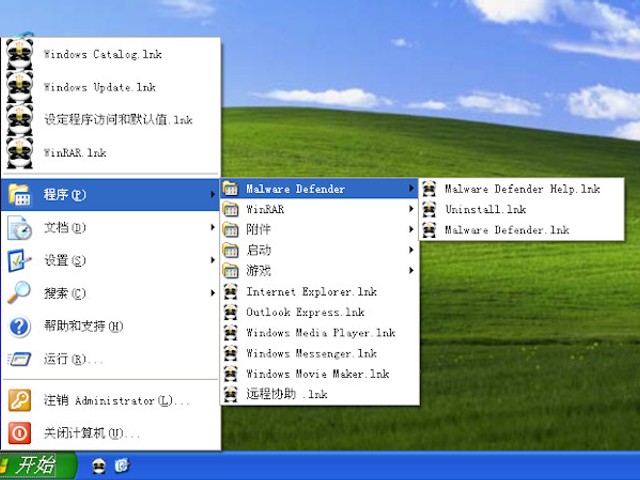Screen dimensions: 640x480
Task: Click the 注销 key icon
Action: 19,400
